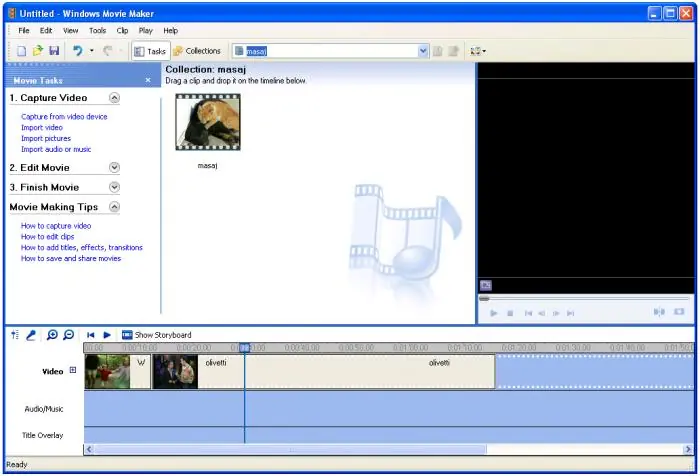Stop the preview monitor playback
This screenshot has height=476, width=700.
click(510, 313)
